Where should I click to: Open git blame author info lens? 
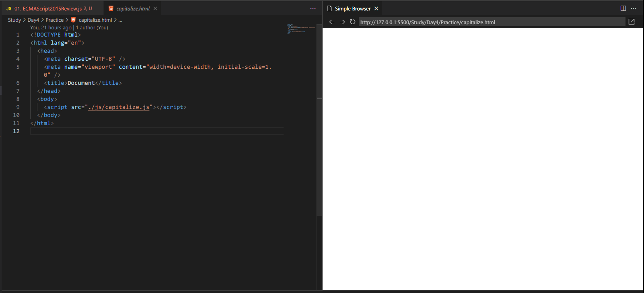coord(69,28)
